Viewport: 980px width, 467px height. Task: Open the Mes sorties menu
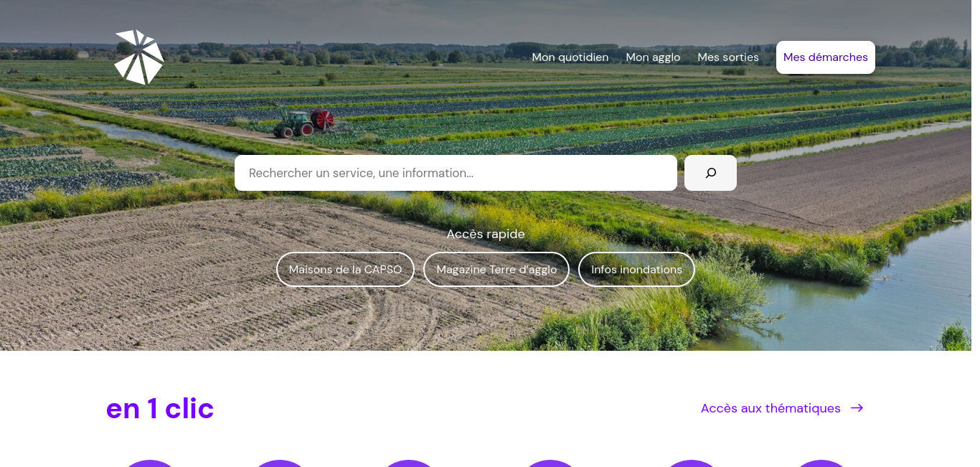pyautogui.click(x=728, y=57)
